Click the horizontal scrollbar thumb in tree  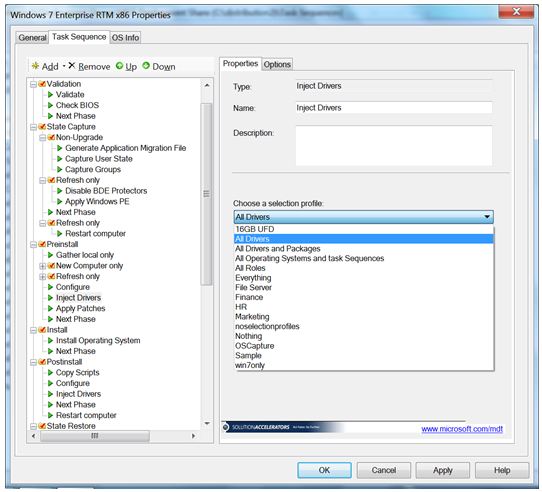coord(95,436)
